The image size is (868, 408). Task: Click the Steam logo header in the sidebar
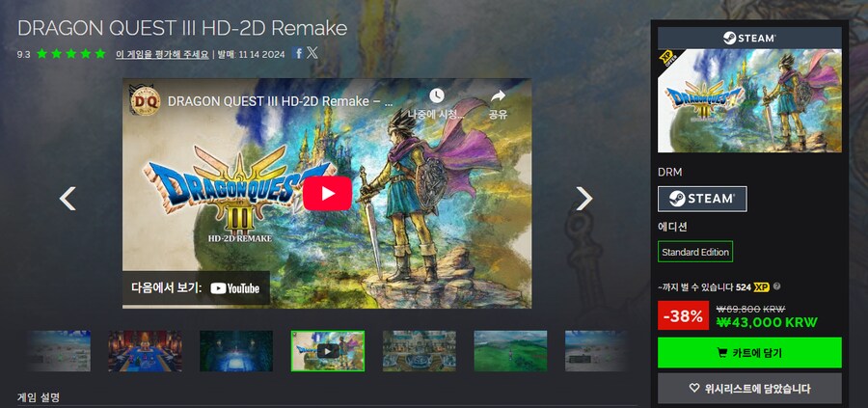coord(749,39)
